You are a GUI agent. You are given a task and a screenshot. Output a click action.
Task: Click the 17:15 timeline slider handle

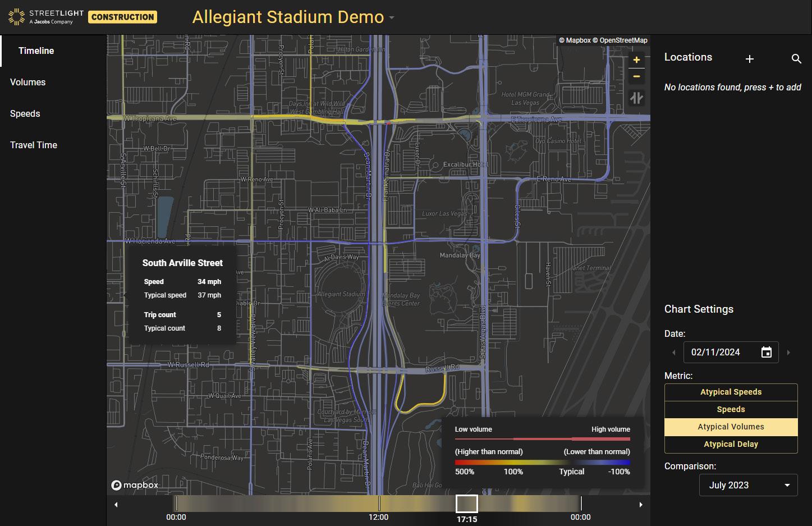[x=466, y=504]
